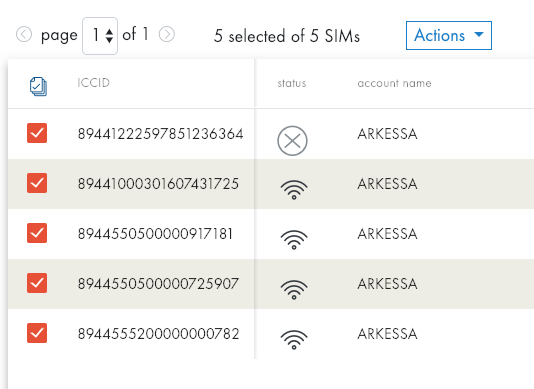Image resolution: width=534 pixels, height=389 pixels.
Task: Sort by ICCID column header
Action: pyautogui.click(x=94, y=83)
